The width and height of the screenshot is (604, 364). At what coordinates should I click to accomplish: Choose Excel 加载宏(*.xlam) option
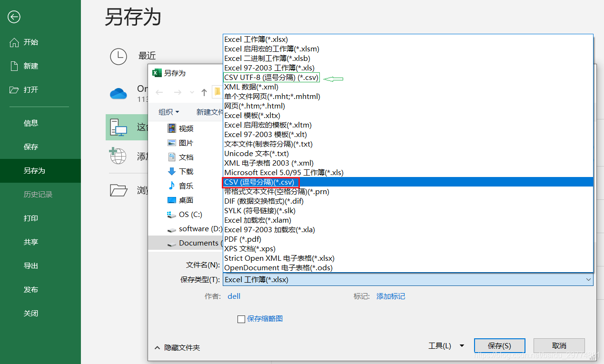[x=408, y=220]
